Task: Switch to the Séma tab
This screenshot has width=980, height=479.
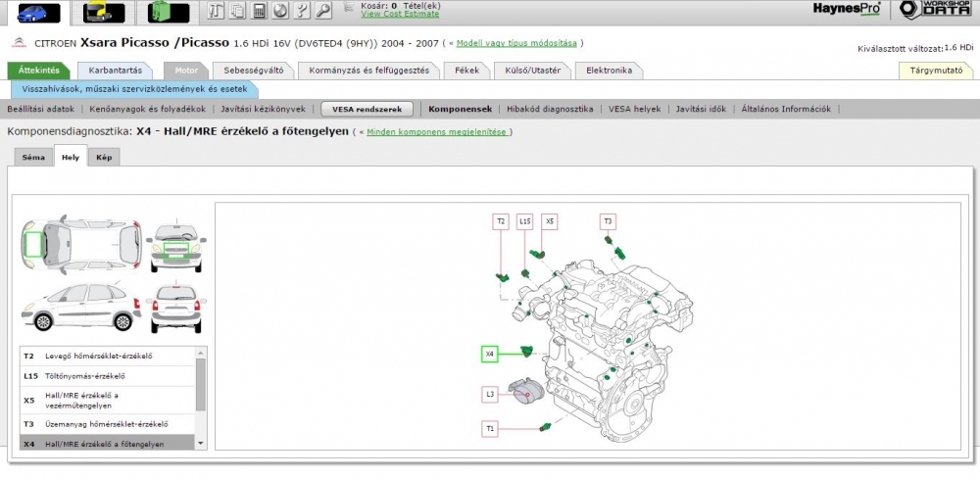Action: click(33, 158)
